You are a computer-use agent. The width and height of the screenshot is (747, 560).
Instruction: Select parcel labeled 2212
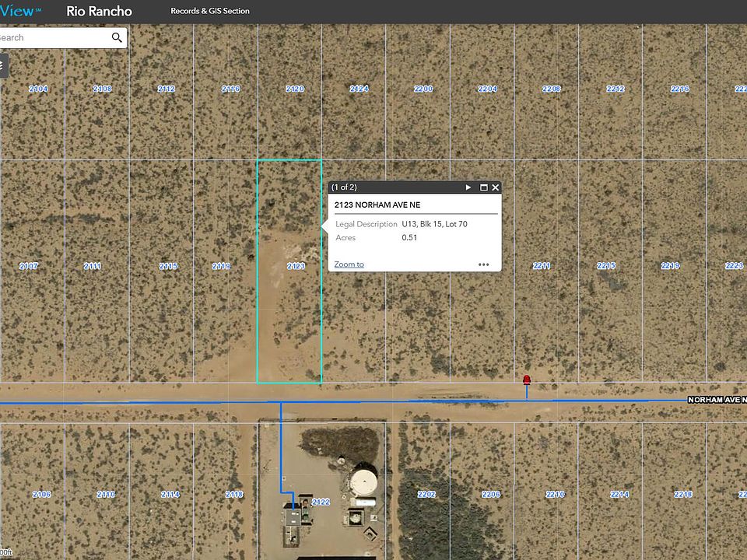[615, 89]
